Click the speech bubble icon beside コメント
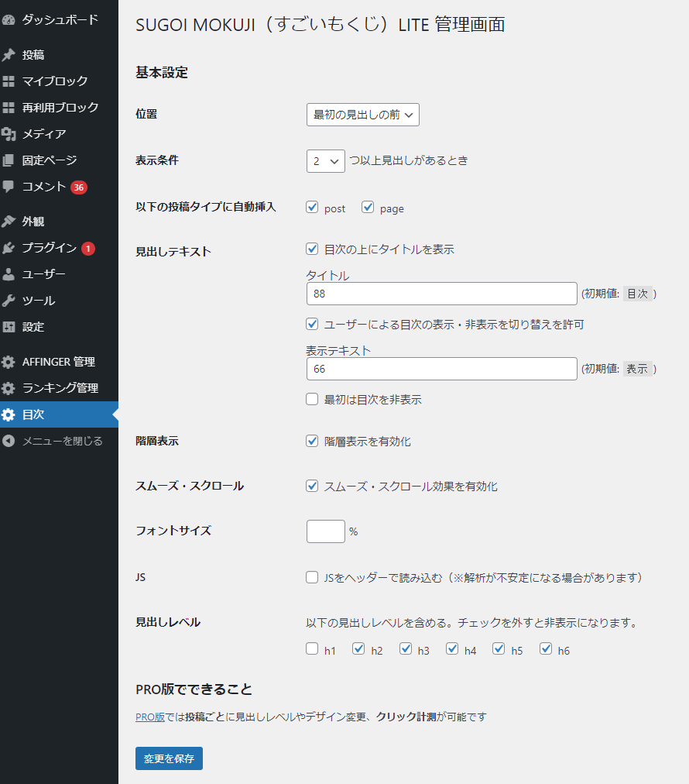The height and width of the screenshot is (784, 689). click(x=9, y=187)
